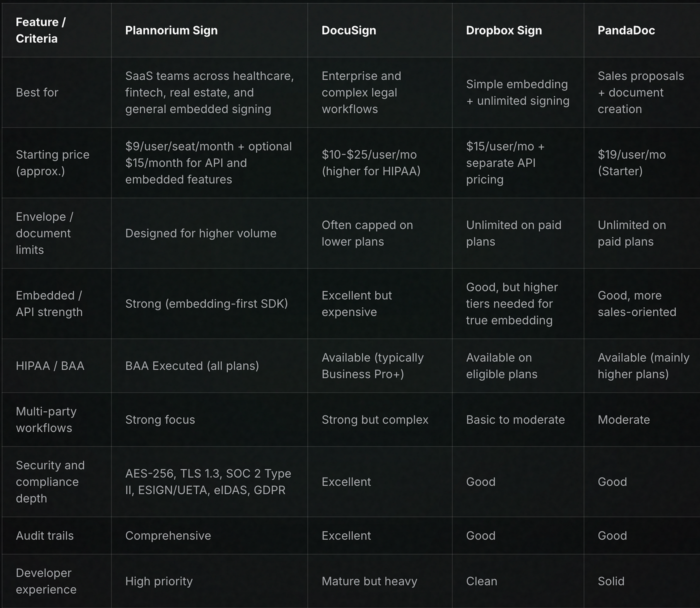This screenshot has height=608, width=700.
Task: Click the Comprehensive audit trails cell
Action: pos(168,536)
